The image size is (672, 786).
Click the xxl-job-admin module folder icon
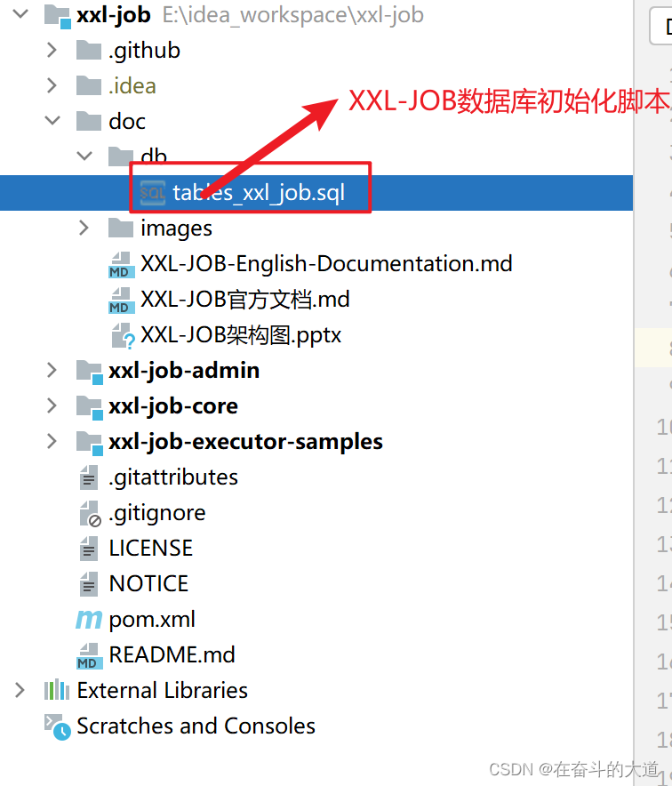pyautogui.click(x=90, y=372)
